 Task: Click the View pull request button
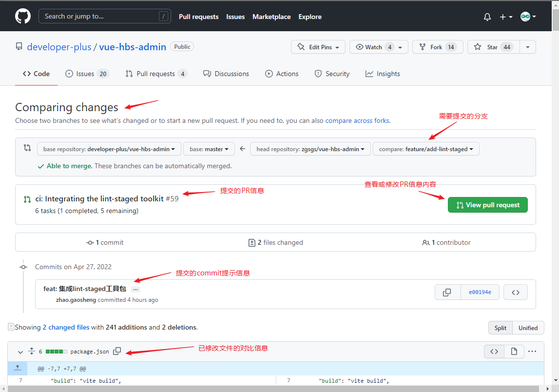(488, 205)
